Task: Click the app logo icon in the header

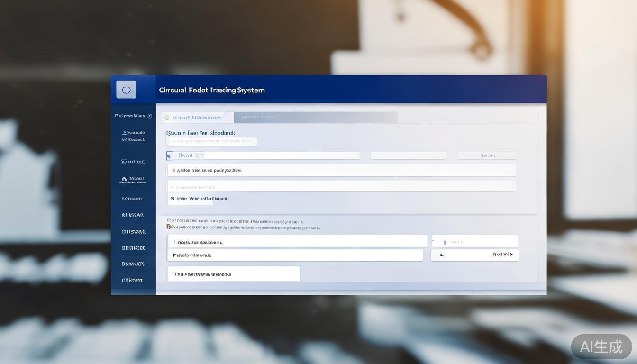Action: [x=126, y=90]
